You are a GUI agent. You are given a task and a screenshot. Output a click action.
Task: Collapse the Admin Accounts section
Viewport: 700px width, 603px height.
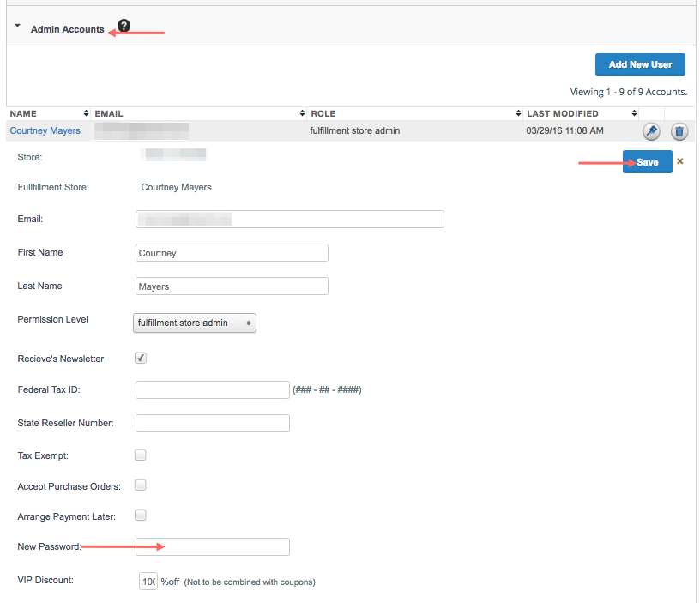[x=18, y=27]
